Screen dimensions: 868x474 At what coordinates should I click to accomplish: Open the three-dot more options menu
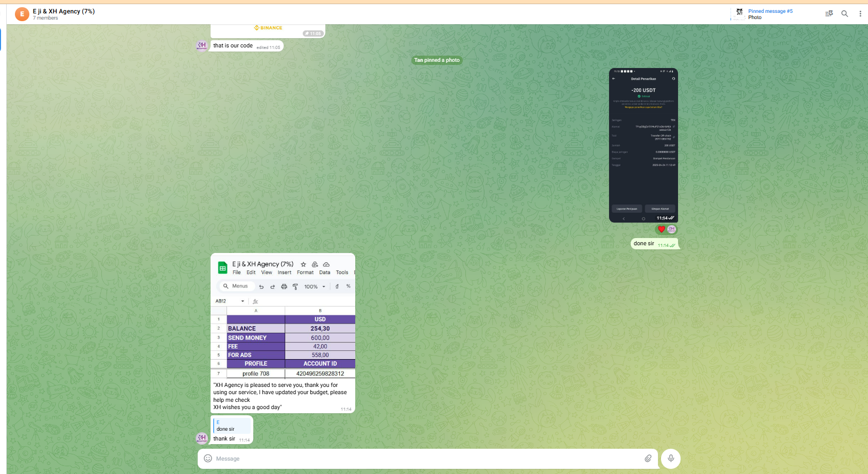(860, 14)
